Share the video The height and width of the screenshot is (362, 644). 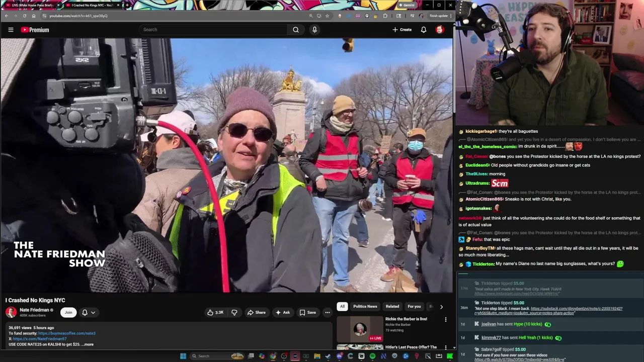[x=256, y=312]
